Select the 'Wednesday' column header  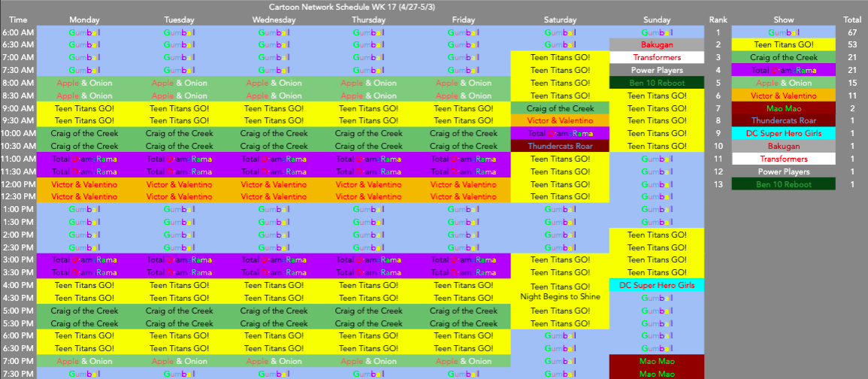point(274,20)
